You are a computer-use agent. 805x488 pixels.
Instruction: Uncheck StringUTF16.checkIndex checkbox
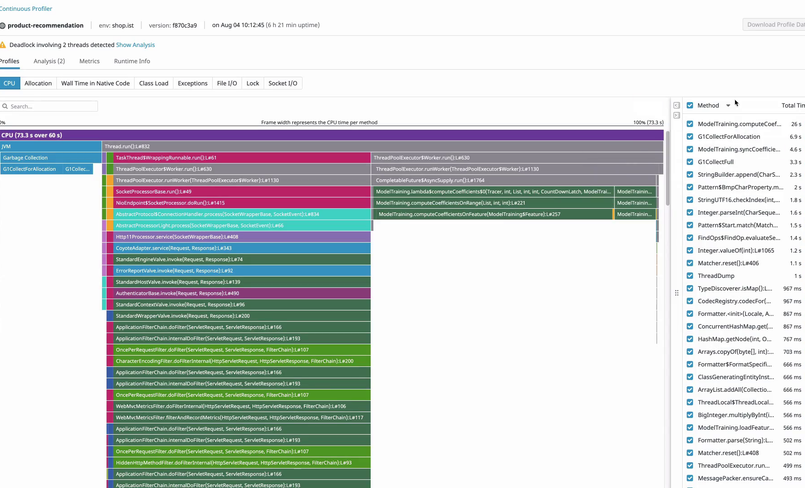tap(689, 200)
